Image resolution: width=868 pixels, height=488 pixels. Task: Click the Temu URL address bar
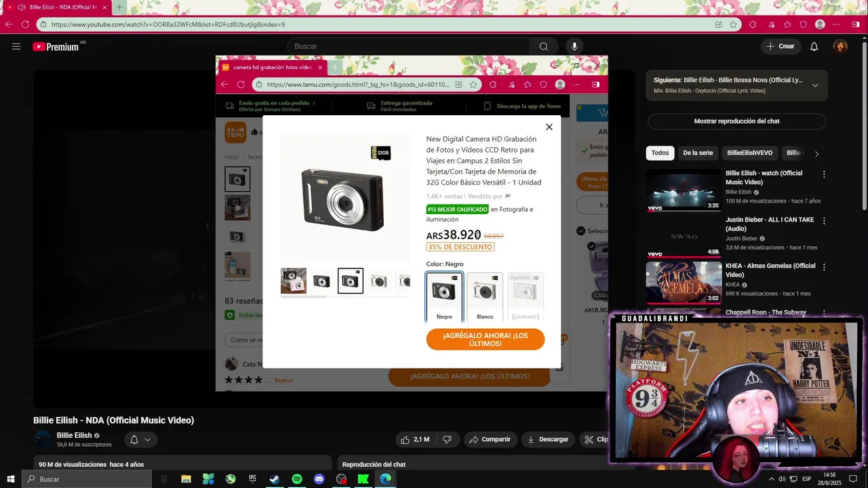tap(358, 85)
